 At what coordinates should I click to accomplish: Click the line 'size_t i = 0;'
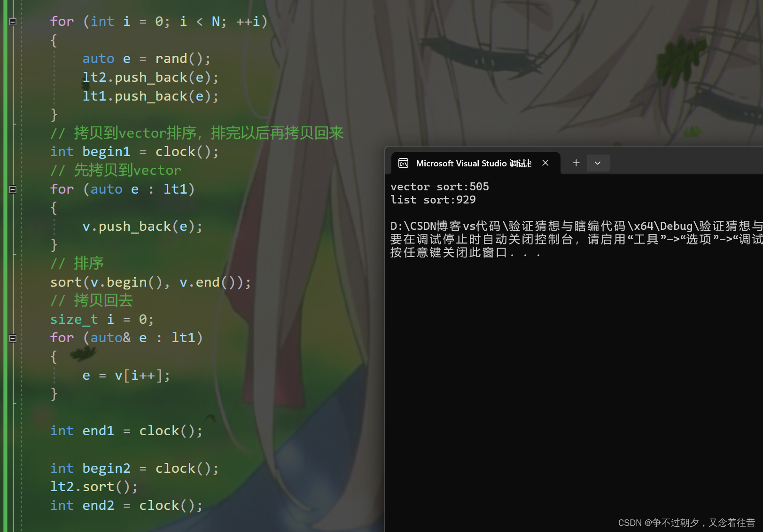tap(102, 320)
